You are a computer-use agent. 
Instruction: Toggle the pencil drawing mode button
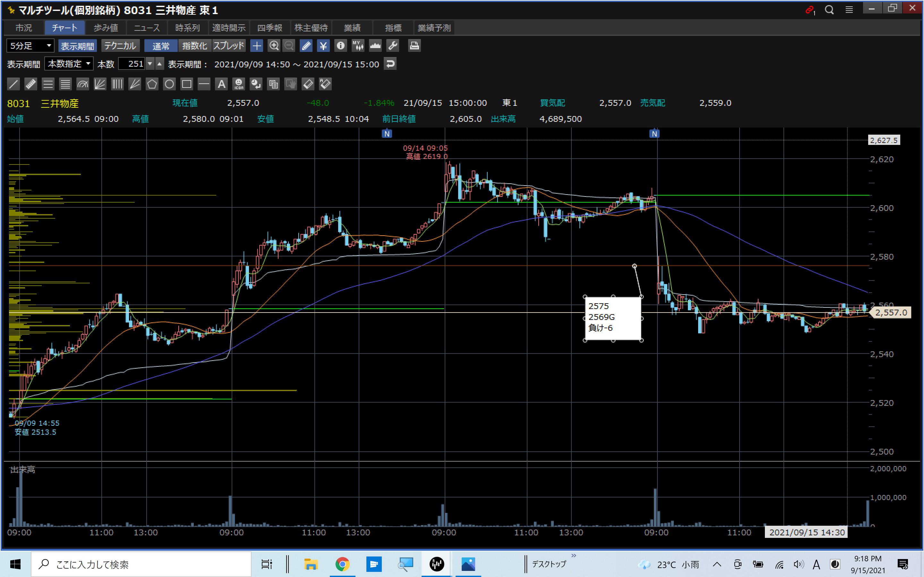[306, 46]
